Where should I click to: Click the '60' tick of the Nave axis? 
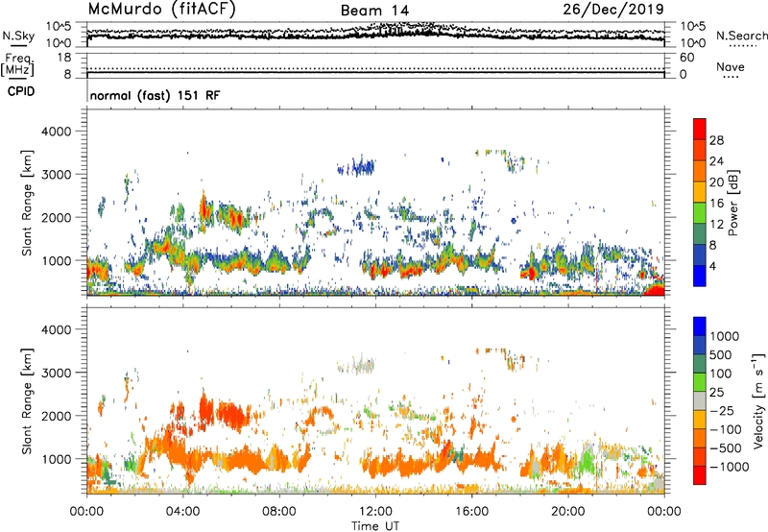point(686,58)
